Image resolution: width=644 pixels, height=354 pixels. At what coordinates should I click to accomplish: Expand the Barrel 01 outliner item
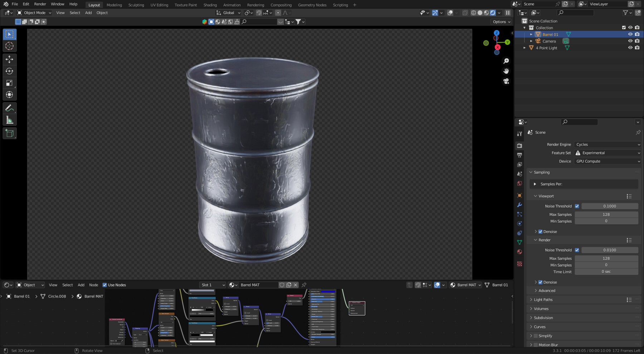click(x=532, y=34)
